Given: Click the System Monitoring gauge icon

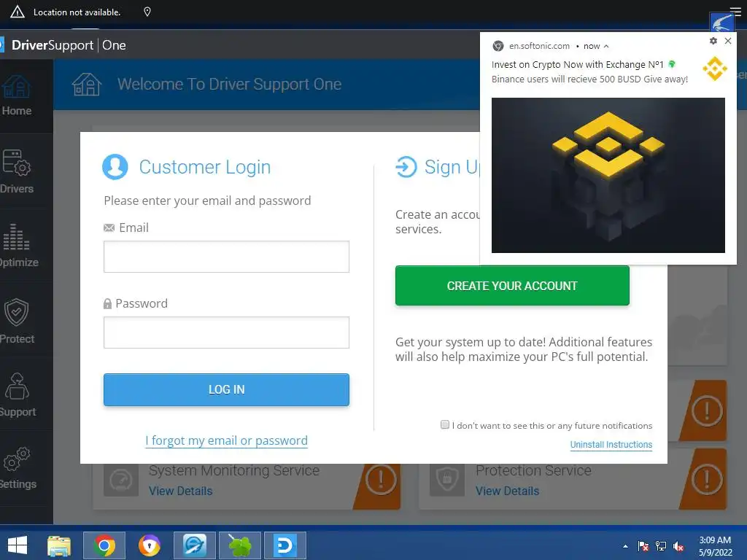Looking at the screenshot, I should pyautogui.click(x=121, y=480).
